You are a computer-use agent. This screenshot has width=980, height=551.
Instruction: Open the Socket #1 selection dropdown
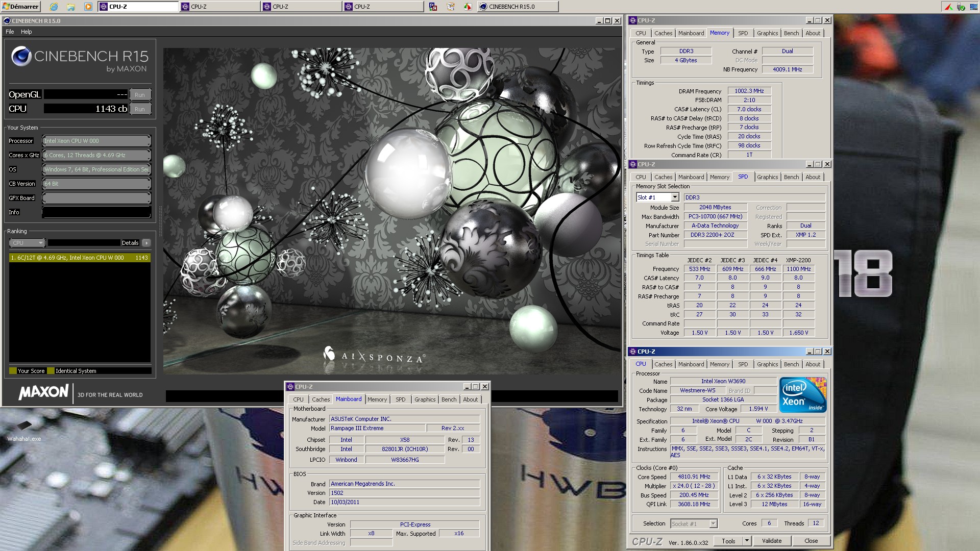[x=713, y=523]
